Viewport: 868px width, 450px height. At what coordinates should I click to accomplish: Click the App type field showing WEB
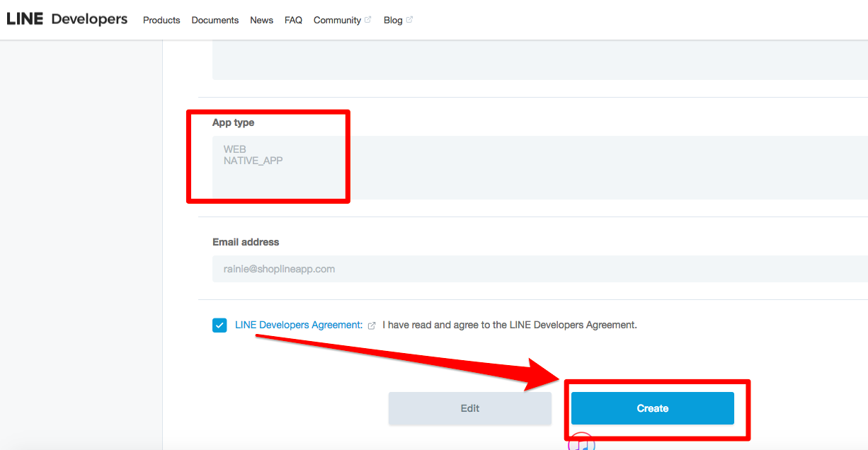pos(540,168)
